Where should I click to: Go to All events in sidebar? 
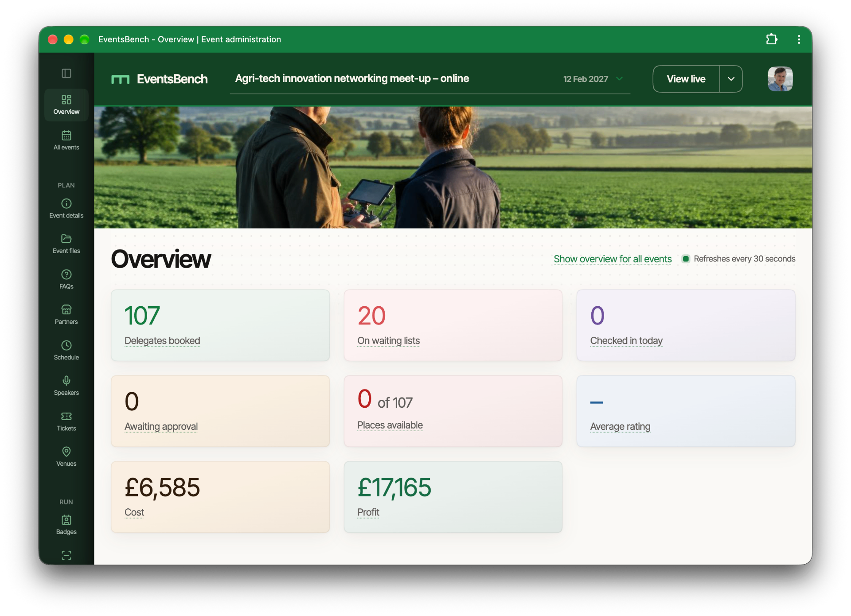click(66, 140)
